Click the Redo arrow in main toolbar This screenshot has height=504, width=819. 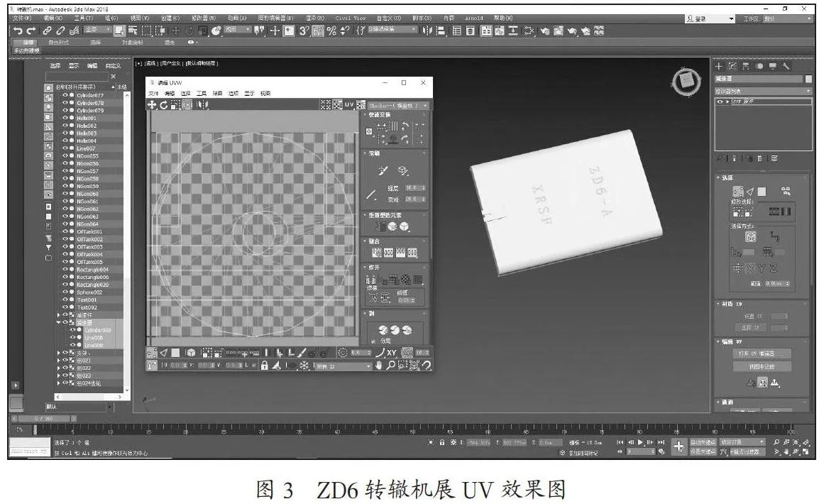point(31,31)
